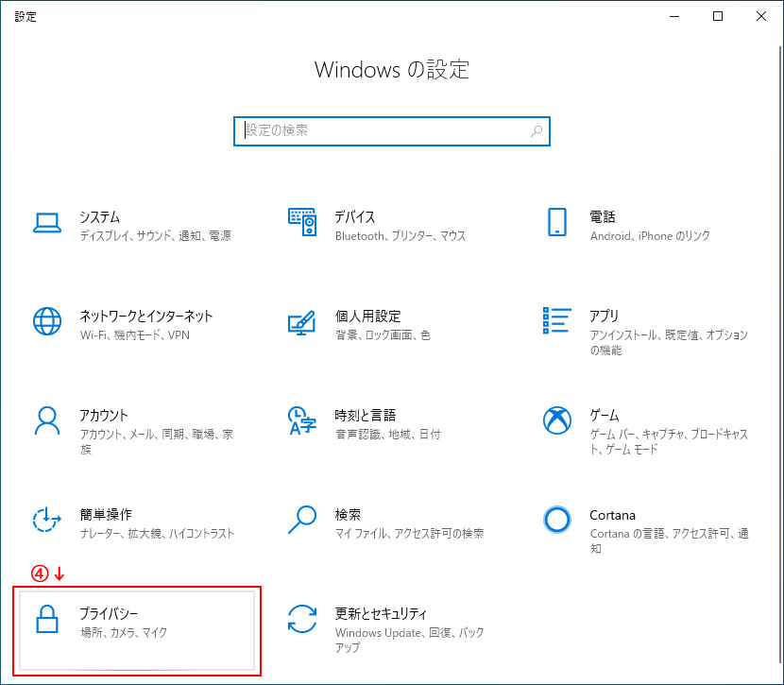The width and height of the screenshot is (784, 685).
Task: Open the 時刻と言語 clock and letter icon
Action: click(x=302, y=420)
